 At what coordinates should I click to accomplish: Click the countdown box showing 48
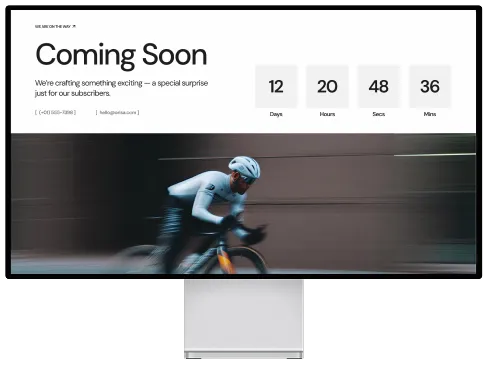coord(379,87)
